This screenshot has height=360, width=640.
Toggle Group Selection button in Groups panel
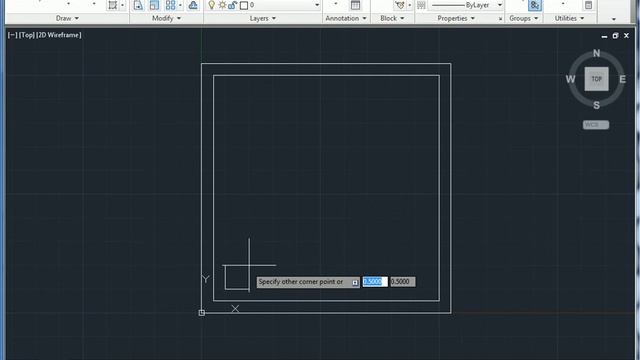point(535,5)
